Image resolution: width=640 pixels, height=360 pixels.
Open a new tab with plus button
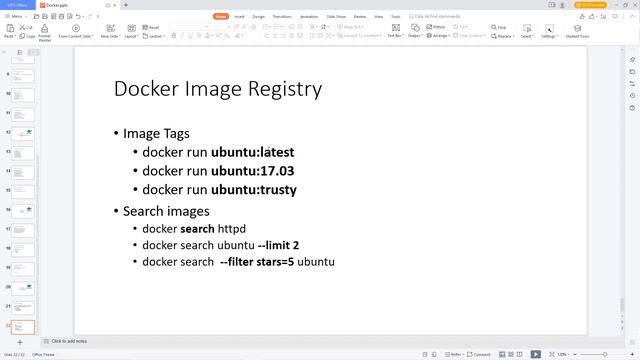126,5
